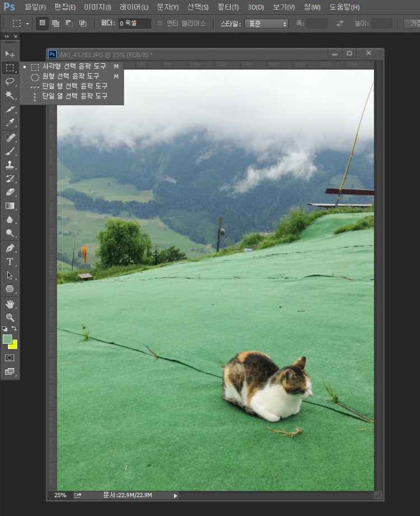Image resolution: width=420 pixels, height=516 pixels.
Task: Click the 페더 pixel input field
Action: pos(134,24)
